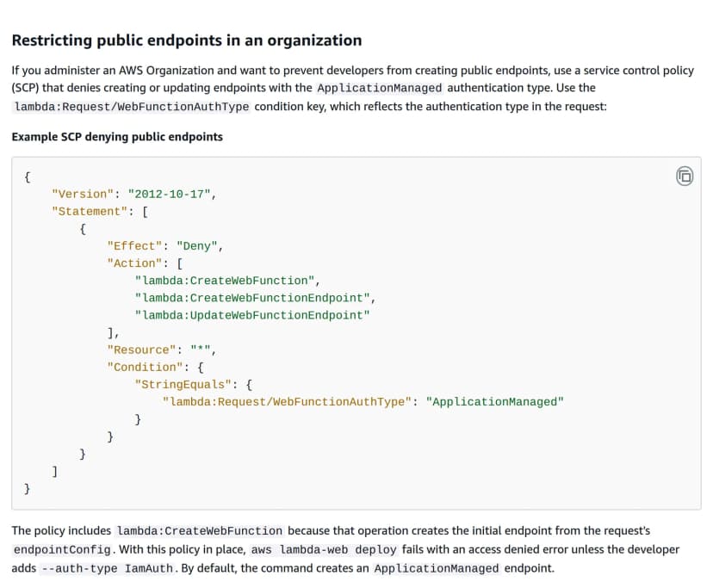This screenshot has width=713, height=588.
Task: Click the "Statement" key in the policy
Action: click(90, 212)
